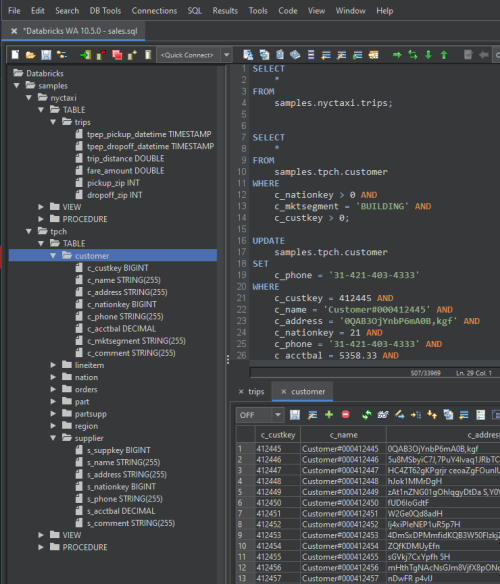Image resolution: width=500 pixels, height=584 pixels.
Task: Select the region table in the tree
Action: pos(86,426)
